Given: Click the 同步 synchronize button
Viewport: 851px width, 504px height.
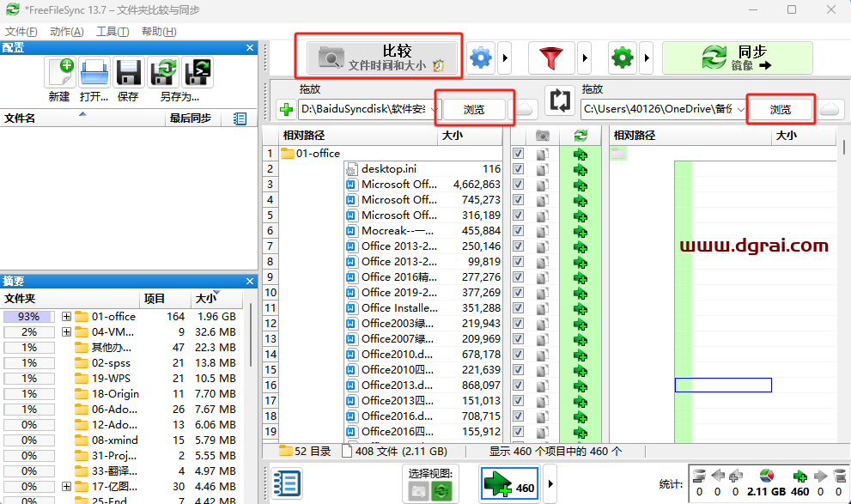Looking at the screenshot, I should click(x=737, y=58).
